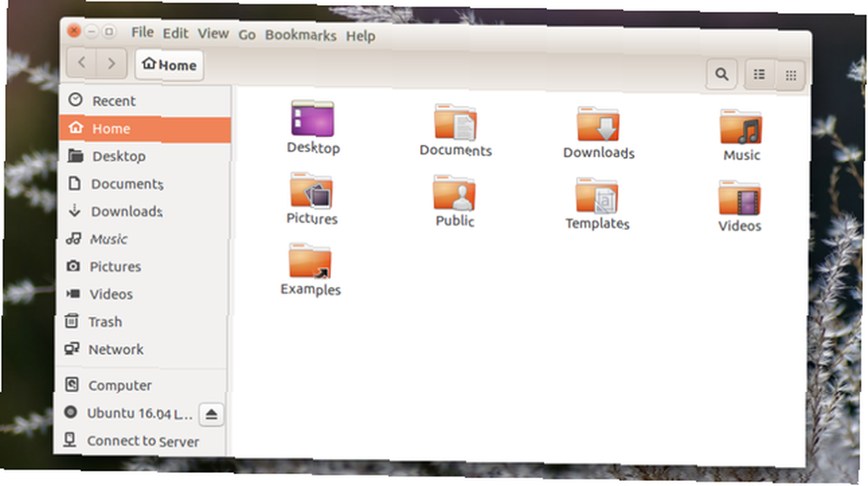Screen dimensions: 868x486
Task: Open Recent in the sidebar
Action: point(146,100)
